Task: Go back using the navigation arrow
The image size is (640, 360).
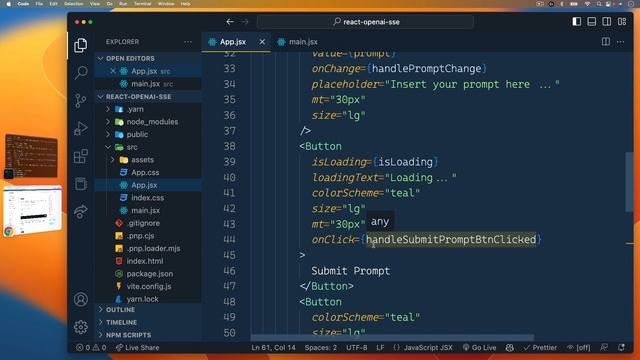Action: (x=230, y=22)
